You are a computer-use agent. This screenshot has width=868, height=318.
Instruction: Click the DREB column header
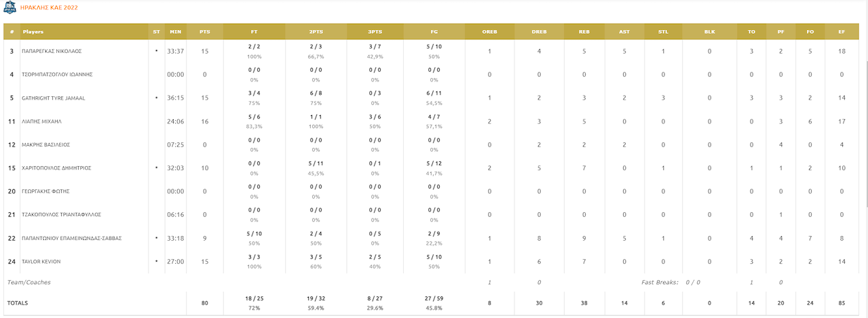click(539, 32)
